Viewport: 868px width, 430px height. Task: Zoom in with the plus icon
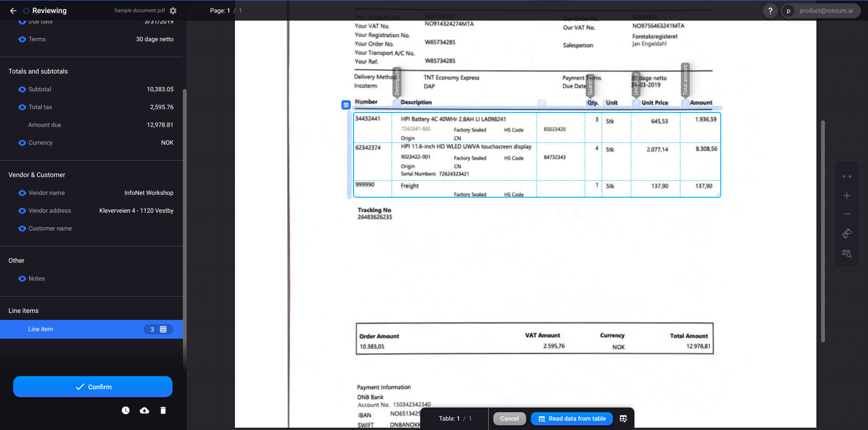[846, 196]
